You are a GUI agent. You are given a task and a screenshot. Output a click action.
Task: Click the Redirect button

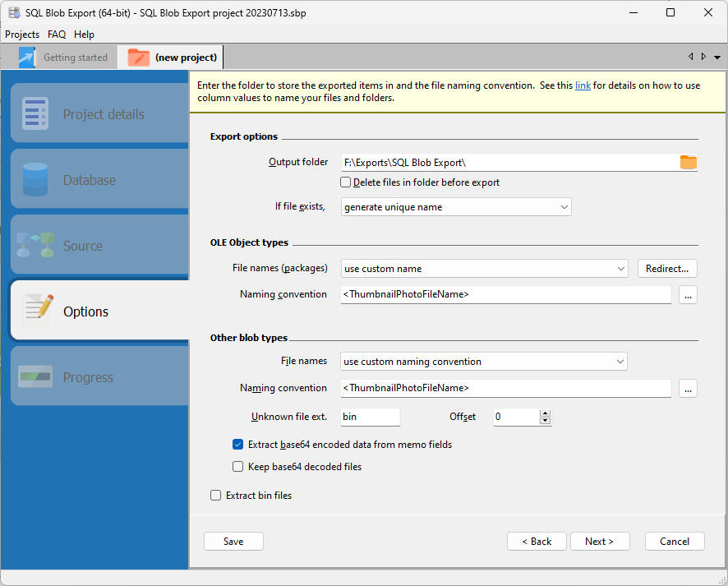(666, 268)
